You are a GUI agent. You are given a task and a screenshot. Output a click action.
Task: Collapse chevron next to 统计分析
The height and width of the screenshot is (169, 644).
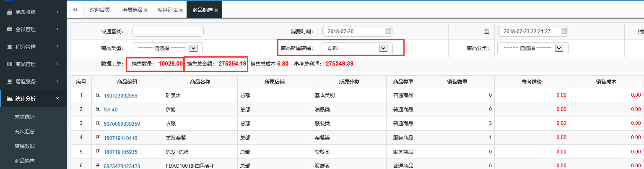pyautogui.click(x=57, y=98)
